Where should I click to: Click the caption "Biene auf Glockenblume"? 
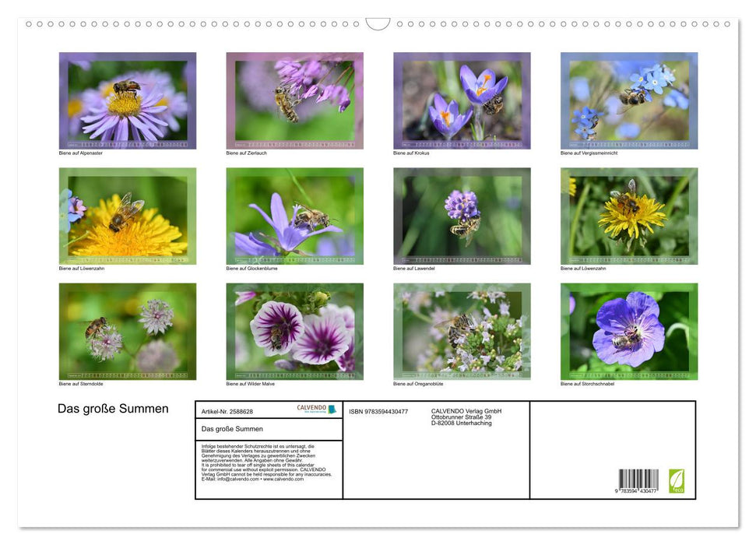coord(251,268)
